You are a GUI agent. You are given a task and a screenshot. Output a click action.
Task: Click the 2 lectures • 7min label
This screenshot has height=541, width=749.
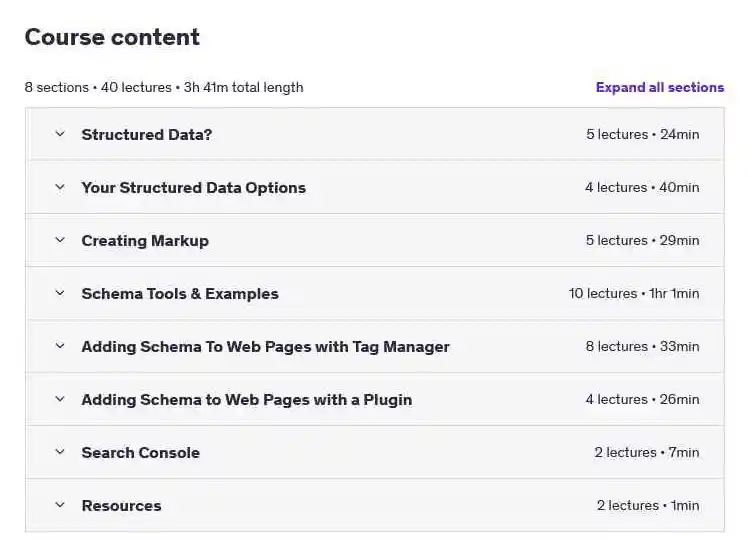point(647,452)
